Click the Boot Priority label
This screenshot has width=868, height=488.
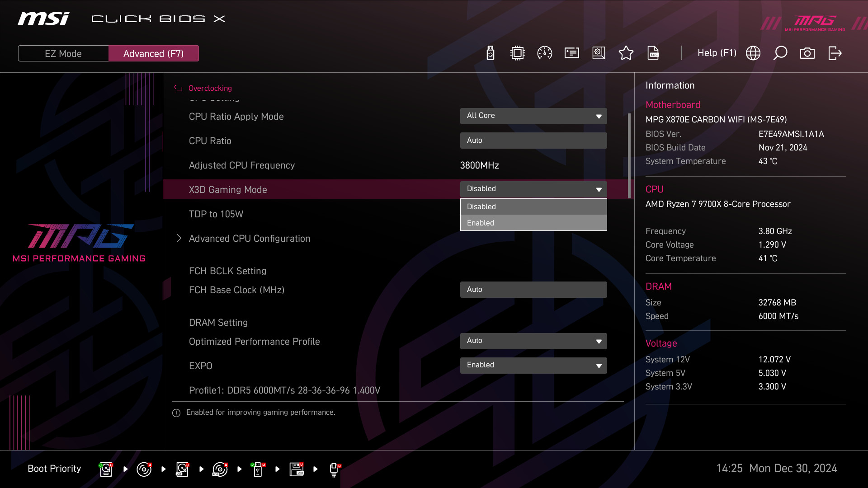click(x=54, y=469)
